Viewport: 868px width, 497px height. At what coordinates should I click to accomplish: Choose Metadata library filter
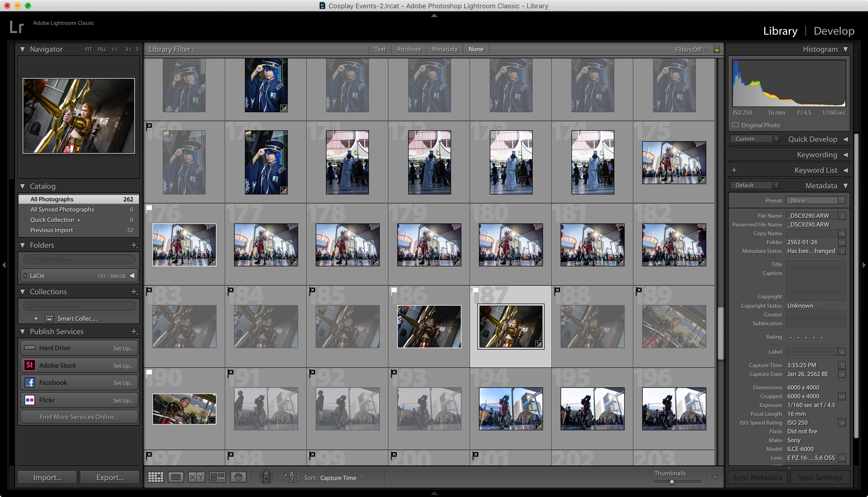point(444,49)
